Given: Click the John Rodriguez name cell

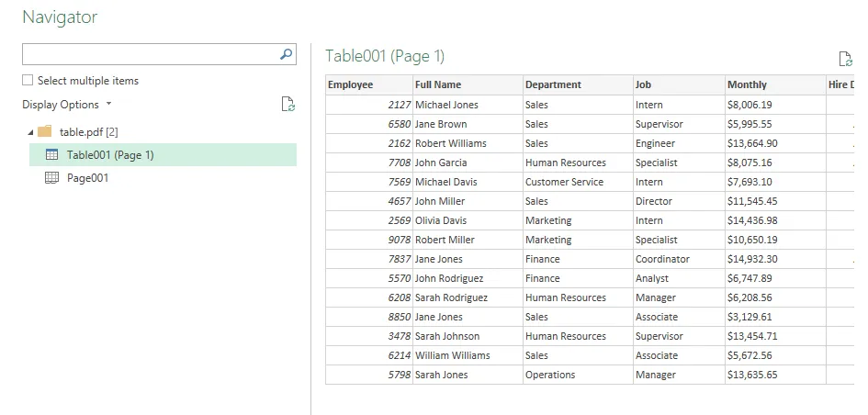Looking at the screenshot, I should [x=468, y=278].
